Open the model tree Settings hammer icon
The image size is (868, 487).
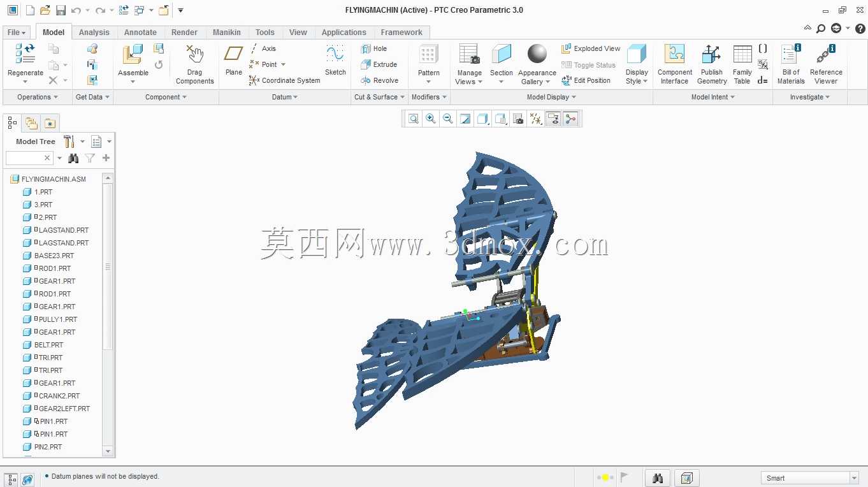[x=69, y=142]
